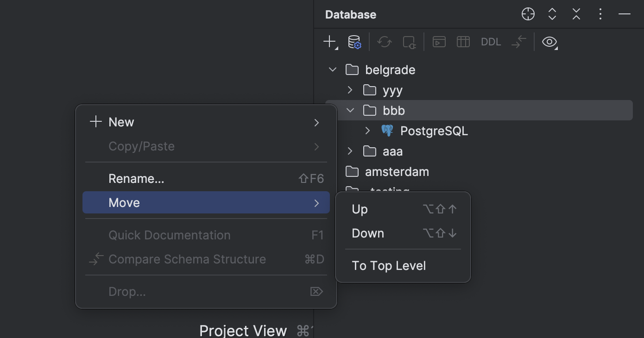Open the New submenu entry

point(121,122)
